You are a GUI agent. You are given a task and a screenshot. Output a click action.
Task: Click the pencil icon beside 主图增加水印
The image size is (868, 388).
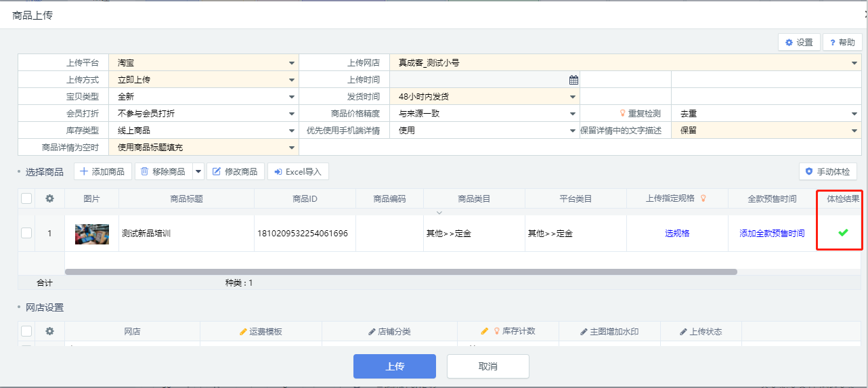[x=584, y=332]
